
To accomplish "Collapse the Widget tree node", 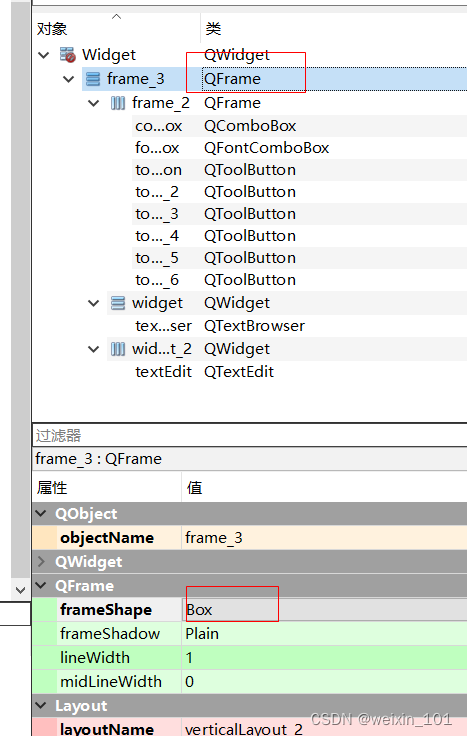I will pyautogui.click(x=44, y=55).
